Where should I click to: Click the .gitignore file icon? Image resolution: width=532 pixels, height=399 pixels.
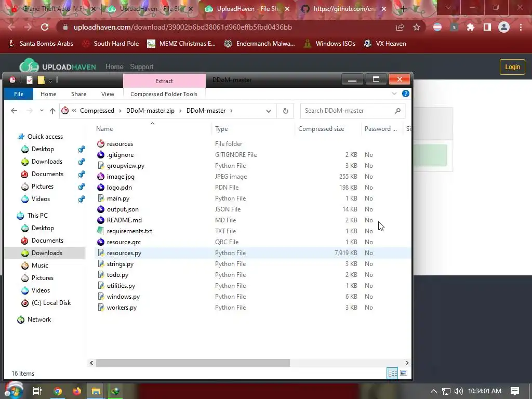coord(101,155)
